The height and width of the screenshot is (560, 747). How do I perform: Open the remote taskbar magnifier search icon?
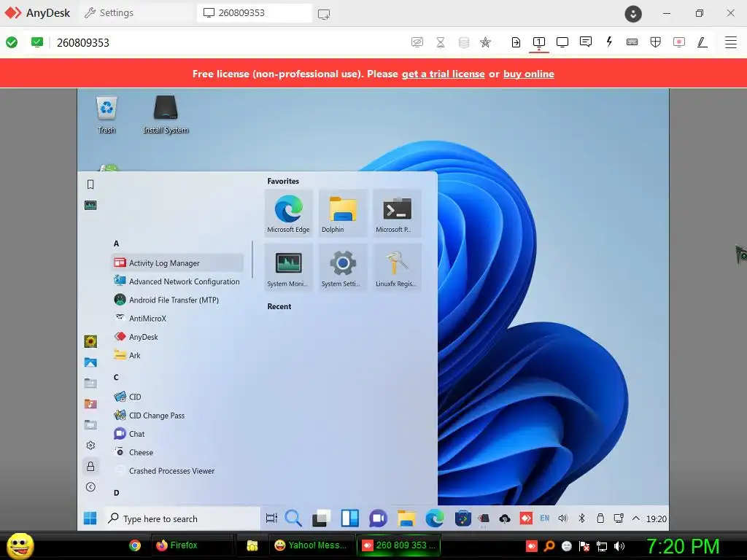293,518
